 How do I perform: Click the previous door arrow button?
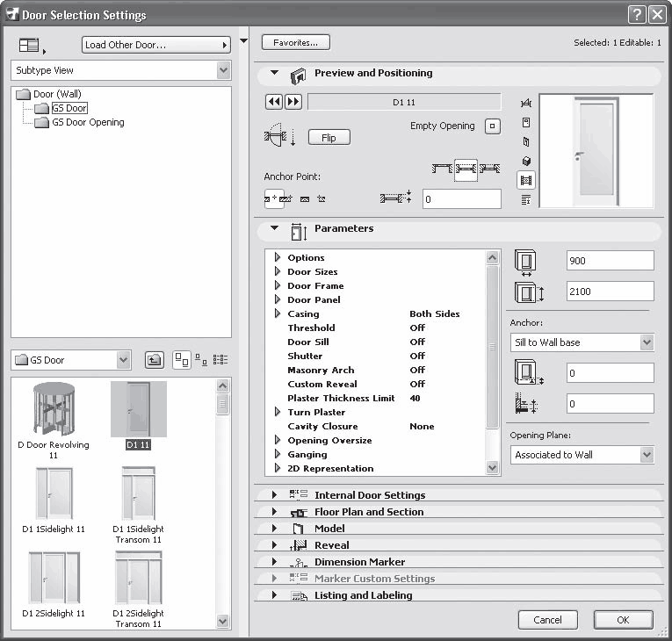pyautogui.click(x=273, y=102)
